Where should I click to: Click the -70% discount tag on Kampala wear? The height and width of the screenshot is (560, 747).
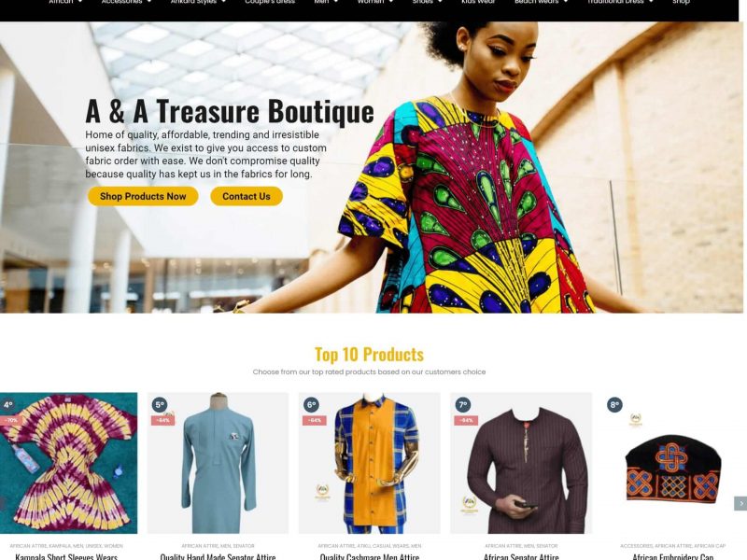click(11, 421)
